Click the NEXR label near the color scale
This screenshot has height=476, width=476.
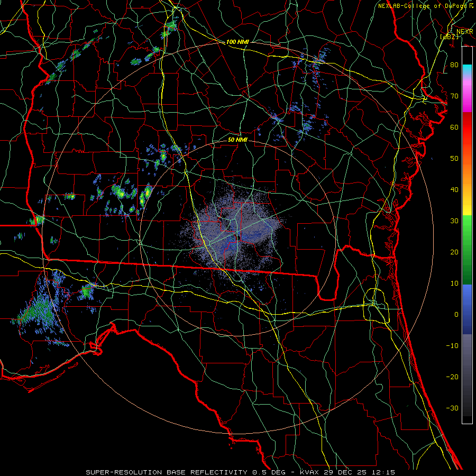[464, 32]
